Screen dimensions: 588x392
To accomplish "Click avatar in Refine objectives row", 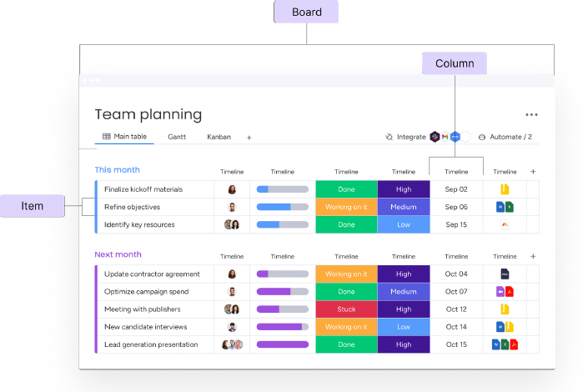I will 232,208.
